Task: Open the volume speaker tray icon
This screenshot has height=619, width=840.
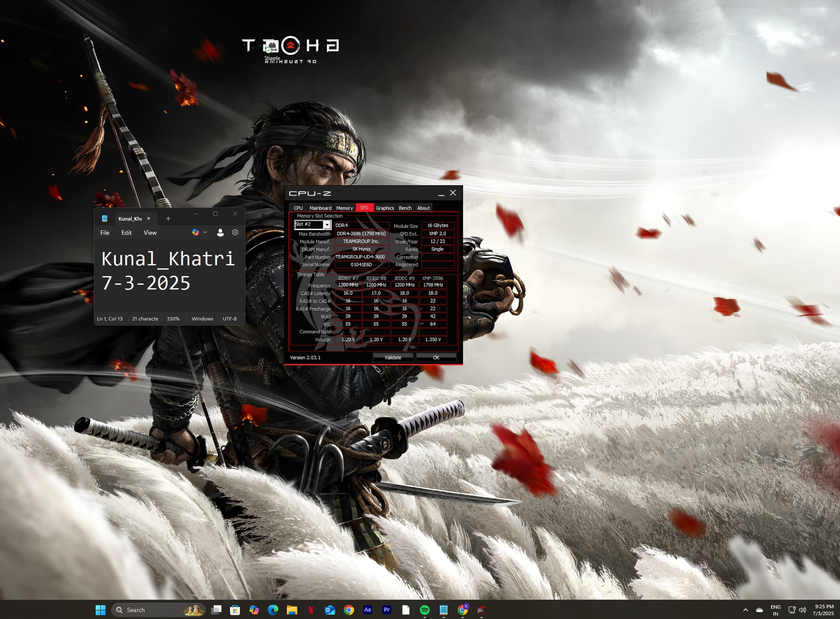Action: (x=802, y=610)
